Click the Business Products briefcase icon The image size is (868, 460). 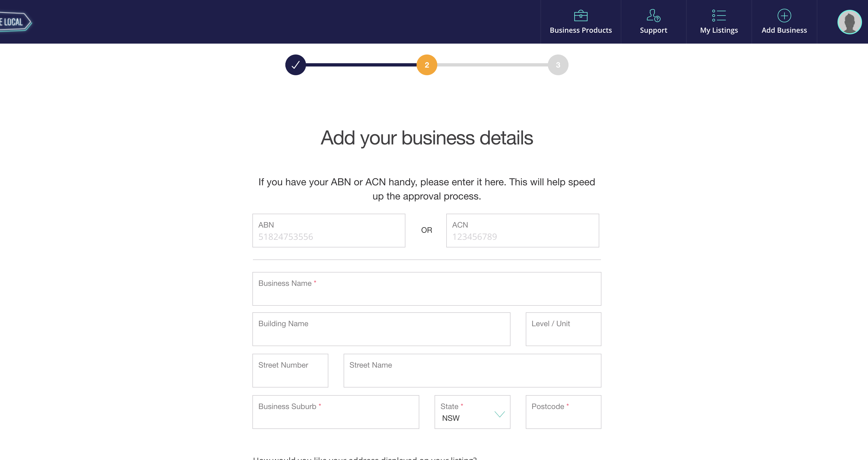point(580,16)
